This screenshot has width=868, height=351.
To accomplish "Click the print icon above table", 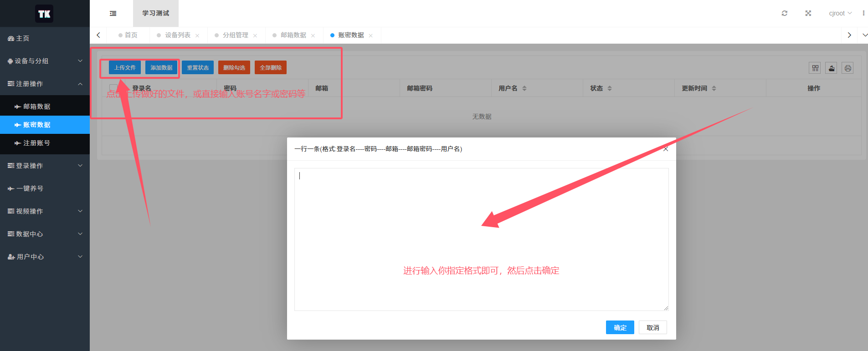I will point(847,68).
